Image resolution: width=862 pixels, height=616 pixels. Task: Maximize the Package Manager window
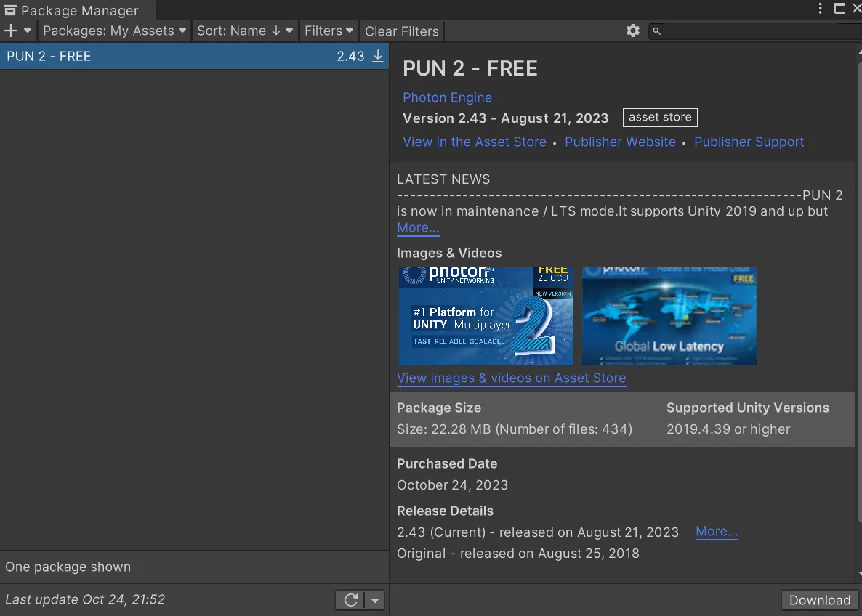(x=839, y=8)
